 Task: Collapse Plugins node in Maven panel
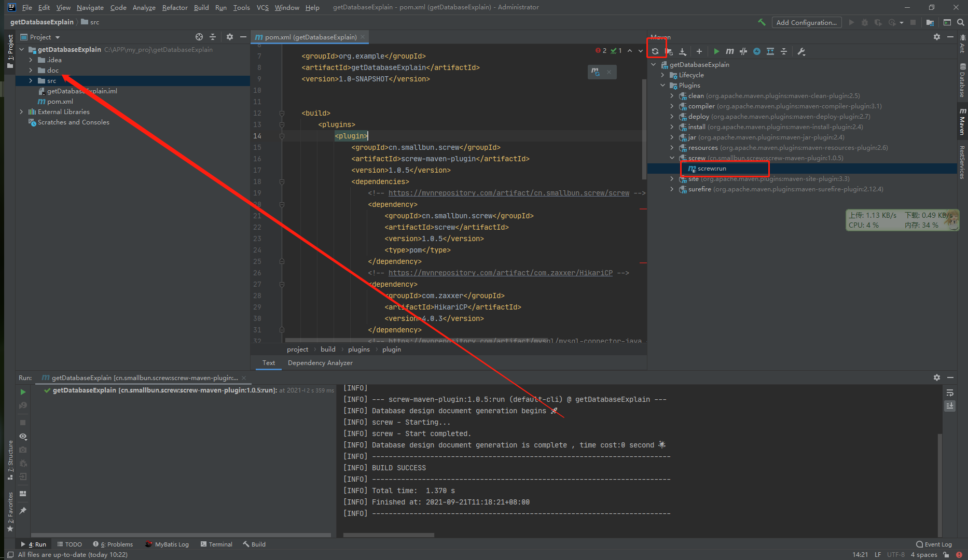coord(662,86)
